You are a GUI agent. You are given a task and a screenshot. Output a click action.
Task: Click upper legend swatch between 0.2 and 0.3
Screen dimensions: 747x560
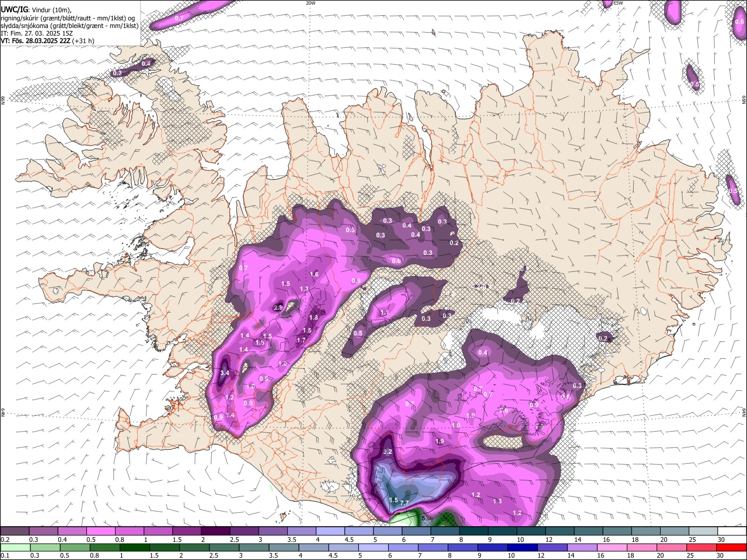pyautogui.click(x=15, y=531)
